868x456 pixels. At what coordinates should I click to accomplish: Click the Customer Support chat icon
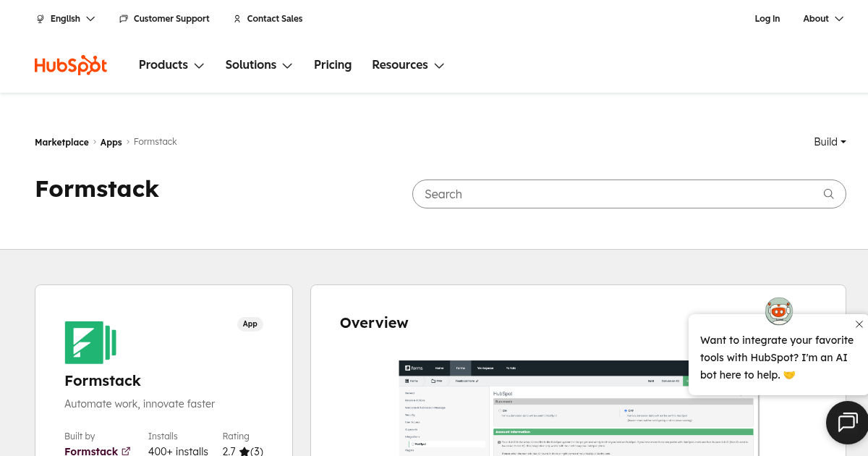[124, 19]
